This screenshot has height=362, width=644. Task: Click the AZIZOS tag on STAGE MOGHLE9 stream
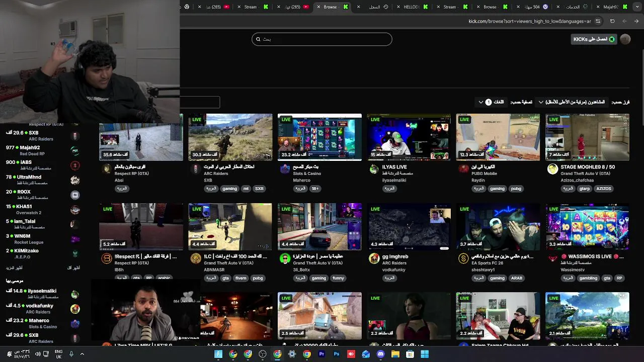pyautogui.click(x=604, y=189)
